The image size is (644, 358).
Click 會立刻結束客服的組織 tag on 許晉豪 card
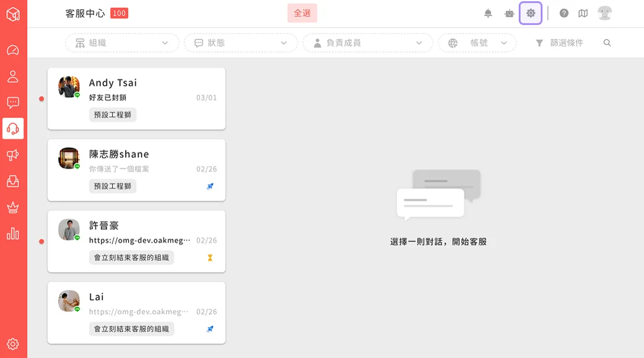[x=131, y=258]
